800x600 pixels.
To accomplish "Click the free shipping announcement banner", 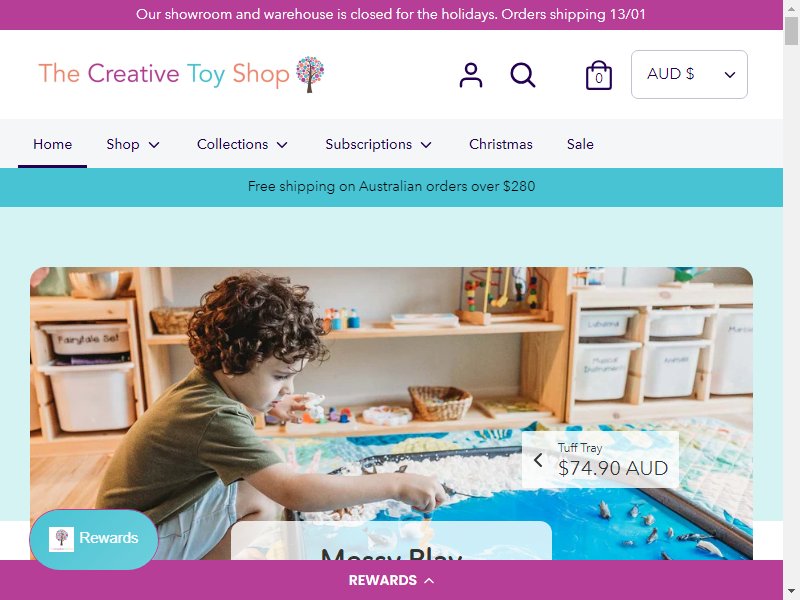I will click(391, 187).
